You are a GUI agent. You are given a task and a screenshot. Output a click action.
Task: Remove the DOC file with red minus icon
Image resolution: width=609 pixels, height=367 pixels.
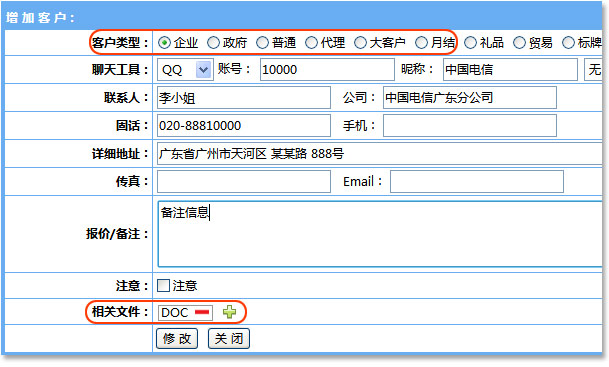(x=202, y=312)
